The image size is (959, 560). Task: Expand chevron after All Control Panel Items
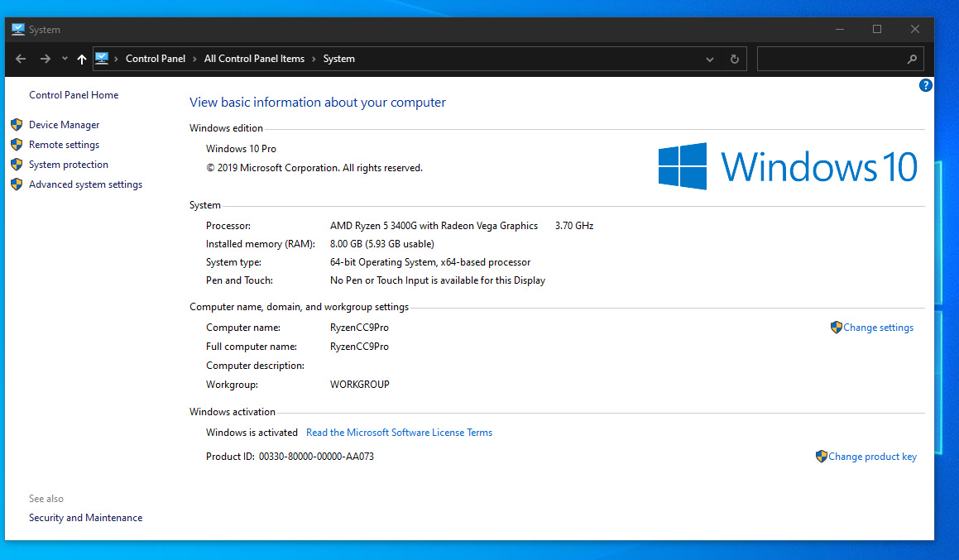[x=314, y=59]
